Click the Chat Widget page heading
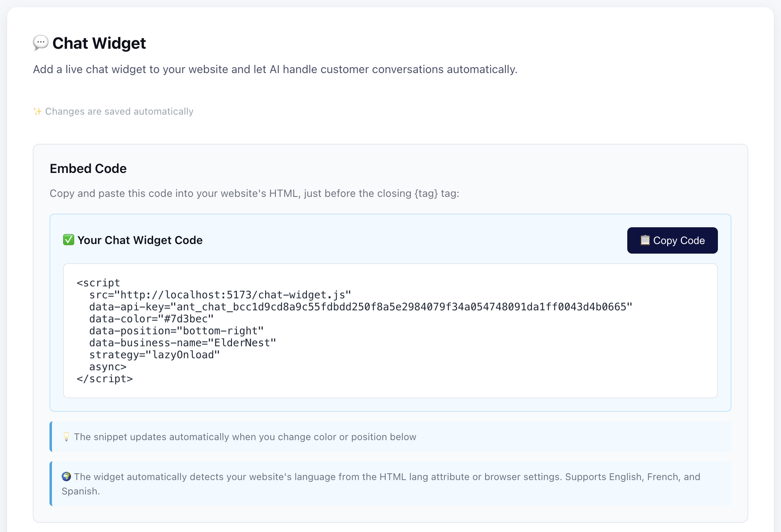Image resolution: width=781 pixels, height=532 pixels. coord(99,43)
